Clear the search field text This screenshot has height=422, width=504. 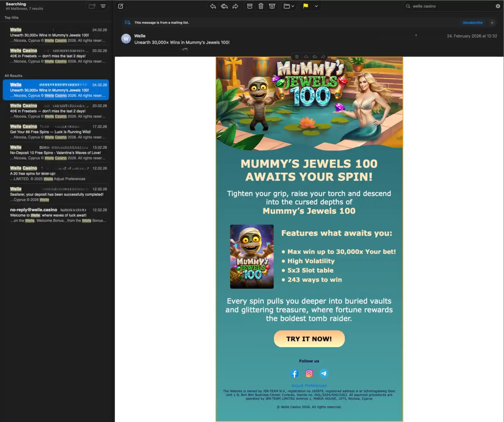pyautogui.click(x=498, y=6)
